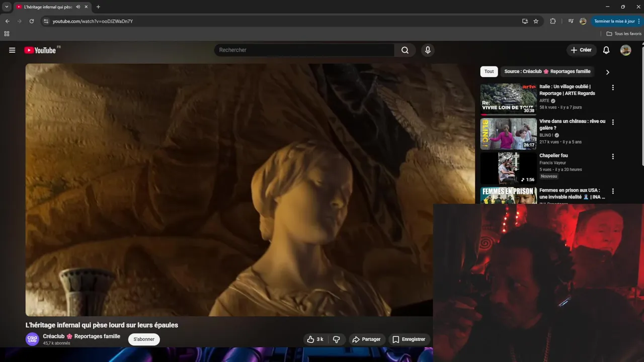Go back in browser history

(7, 21)
